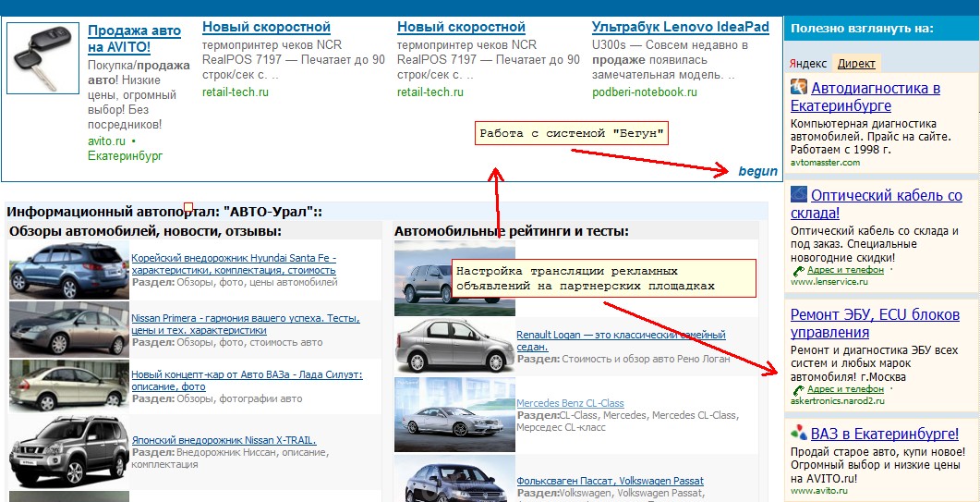
Task: Open 'Mercedes Benz CL-Class' link
Action: tap(570, 404)
